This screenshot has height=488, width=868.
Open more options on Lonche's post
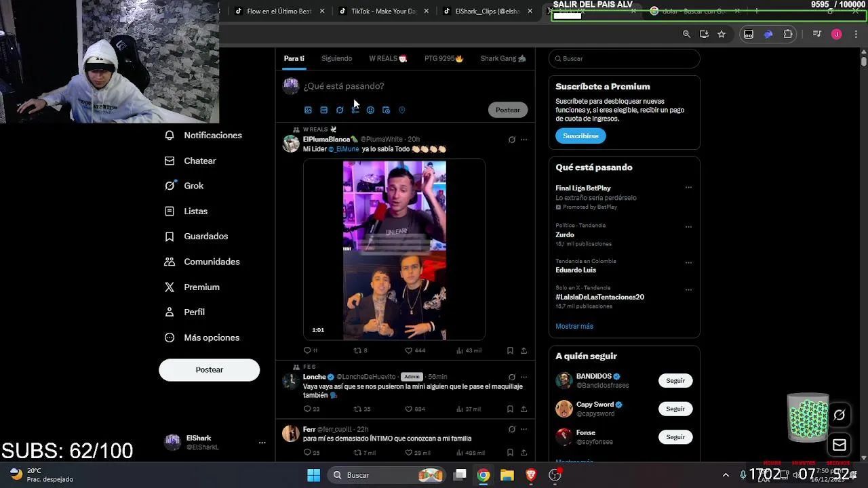point(524,377)
